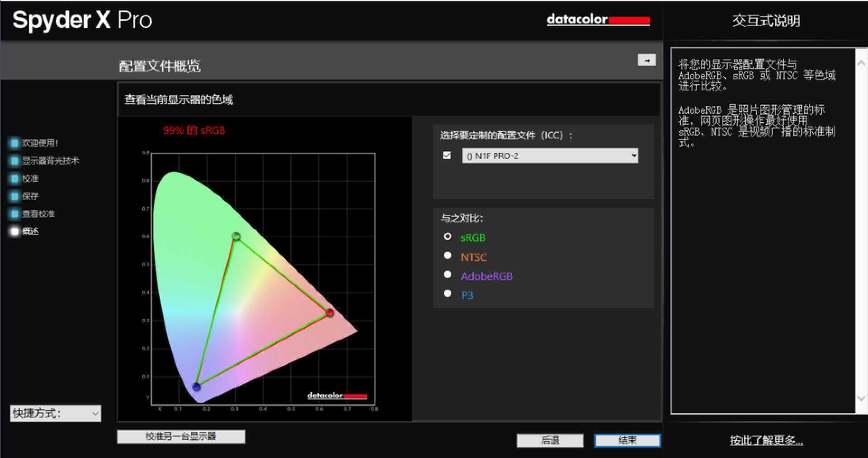This screenshot has height=458, width=868.
Task: Click the 查看校准 sidebar label
Action: [x=38, y=214]
